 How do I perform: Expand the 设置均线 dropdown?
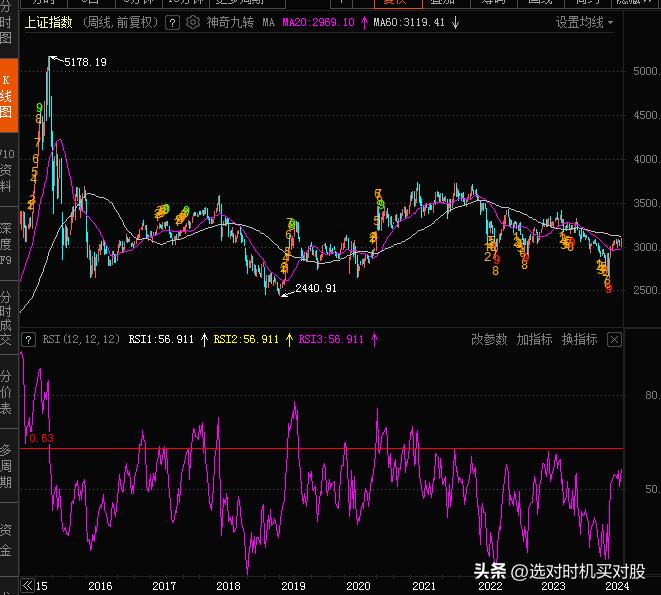tap(584, 22)
